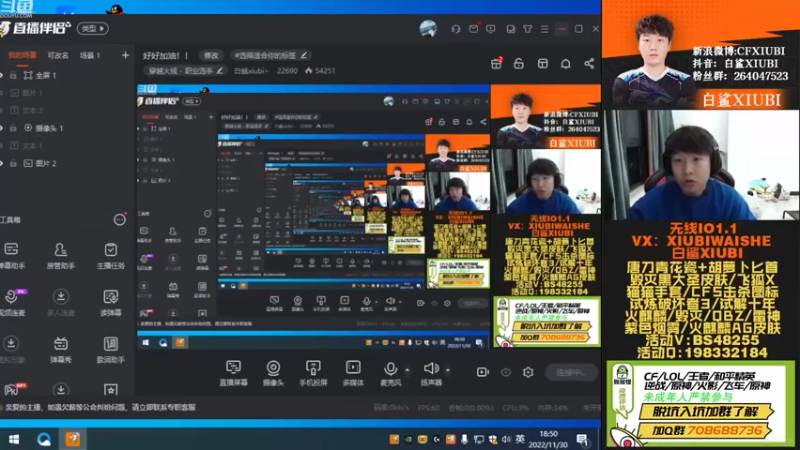Open the PK tool with the Gift badge in the toolbox
800x450 pixels.
click(x=12, y=389)
